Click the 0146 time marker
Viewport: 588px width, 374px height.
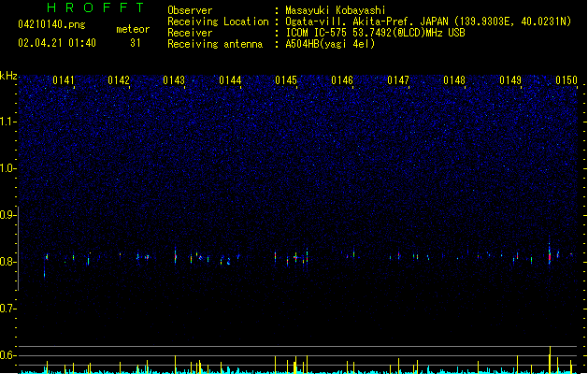pos(342,80)
